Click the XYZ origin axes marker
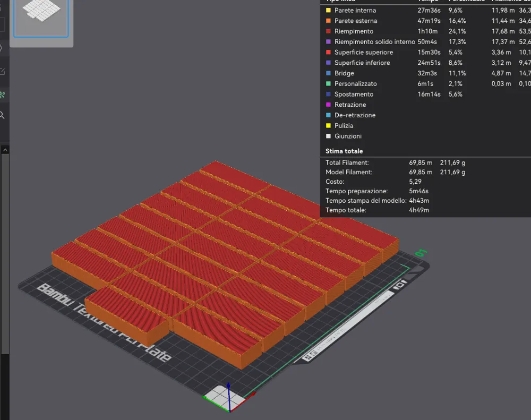Image resolution: width=531 pixels, height=420 pixels. [x=228, y=397]
